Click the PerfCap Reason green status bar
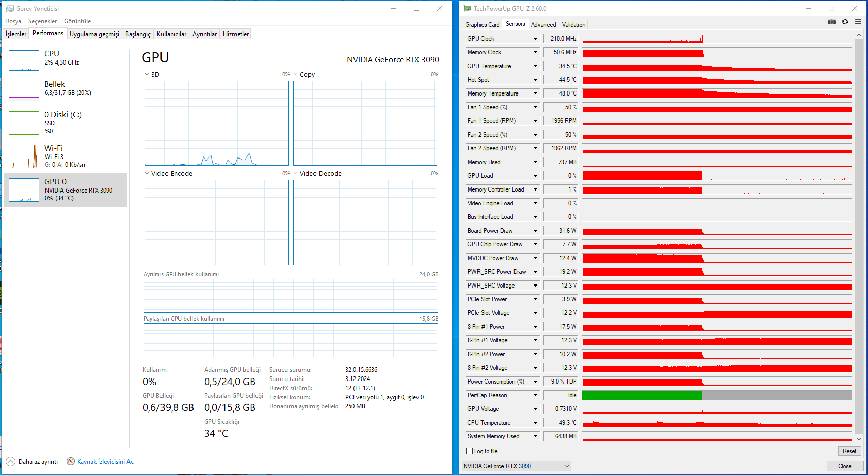The height and width of the screenshot is (475, 868). (x=641, y=395)
